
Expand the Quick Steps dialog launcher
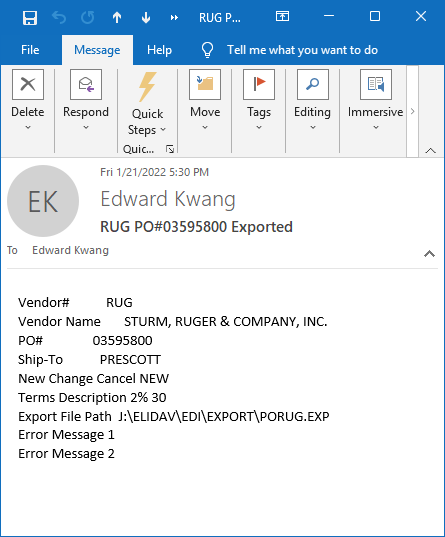(x=170, y=149)
